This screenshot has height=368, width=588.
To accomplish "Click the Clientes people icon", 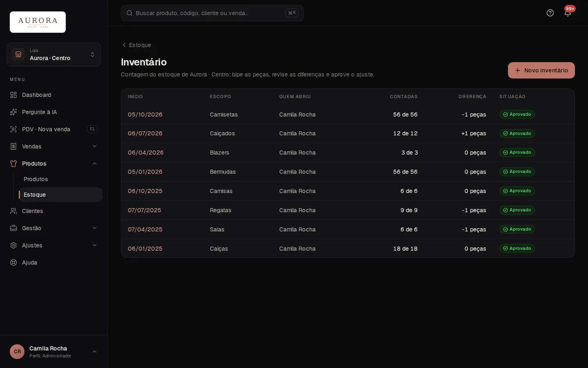I will point(13,211).
